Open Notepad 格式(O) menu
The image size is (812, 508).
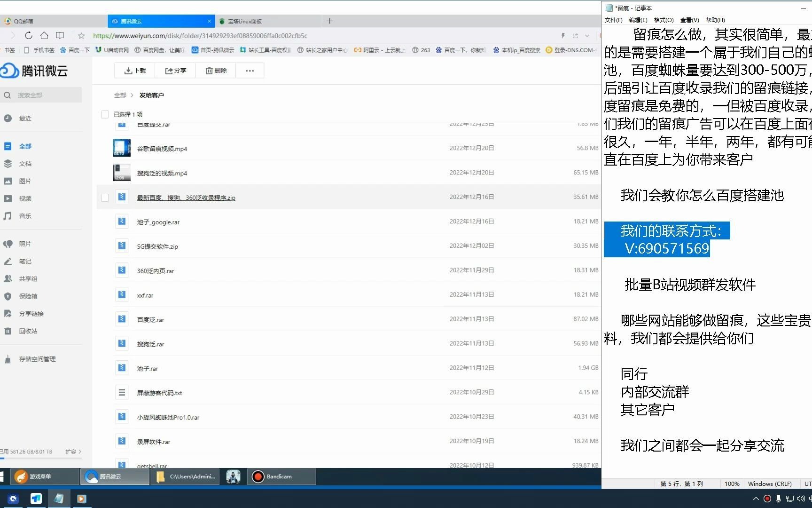(x=664, y=20)
